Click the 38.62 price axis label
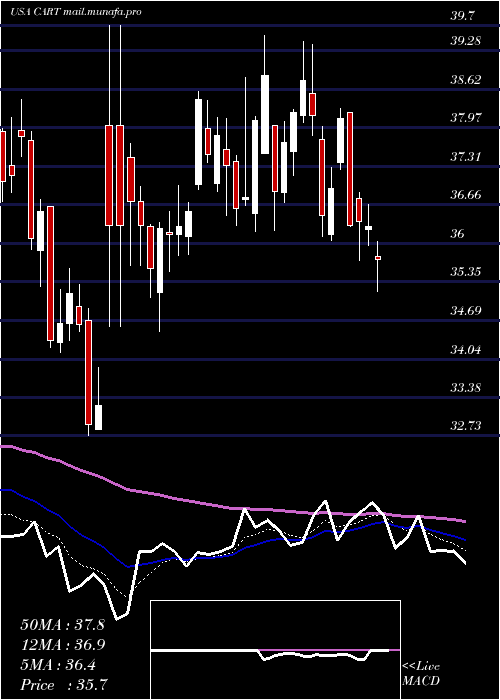The width and height of the screenshot is (500, 700). point(466,80)
